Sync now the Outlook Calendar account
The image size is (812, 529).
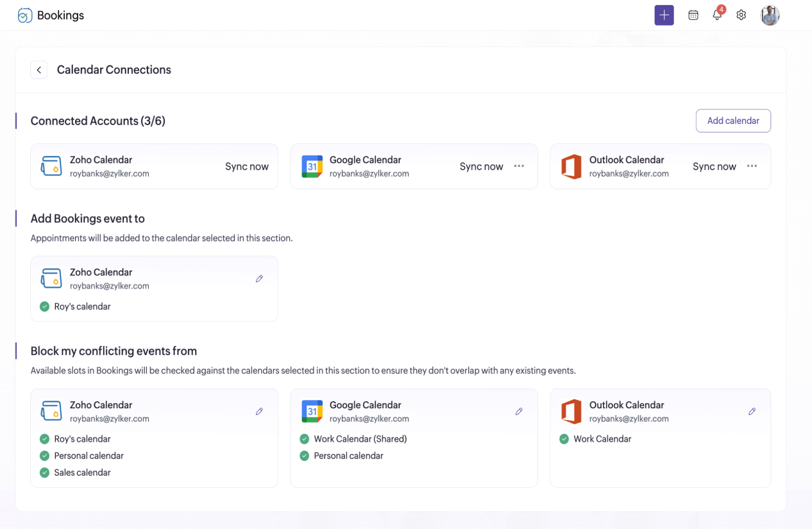point(714,166)
